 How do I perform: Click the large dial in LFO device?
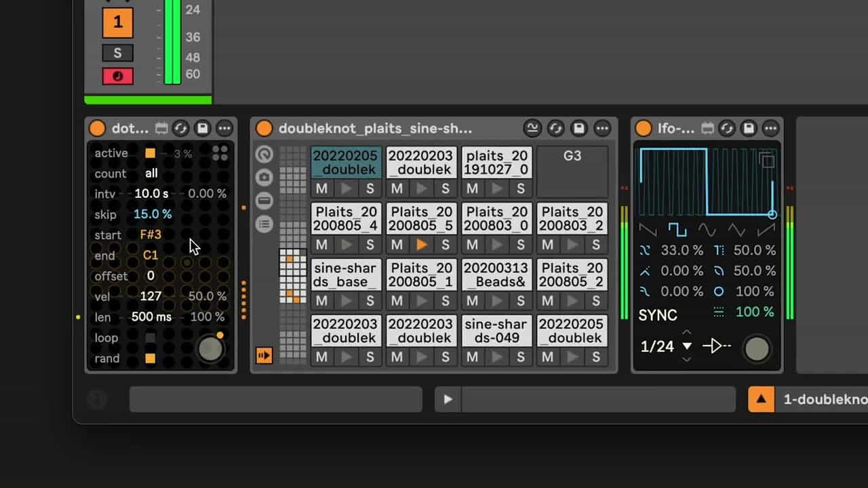[757, 349]
